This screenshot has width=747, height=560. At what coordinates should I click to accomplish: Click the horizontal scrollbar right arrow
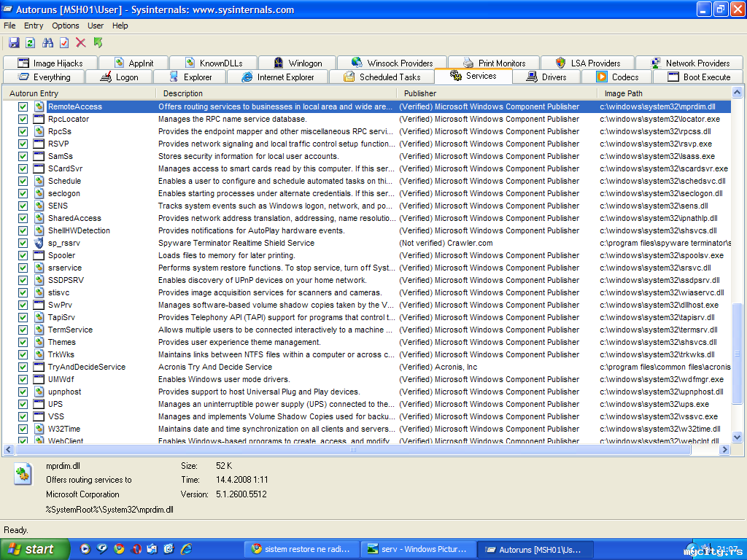pos(724,449)
